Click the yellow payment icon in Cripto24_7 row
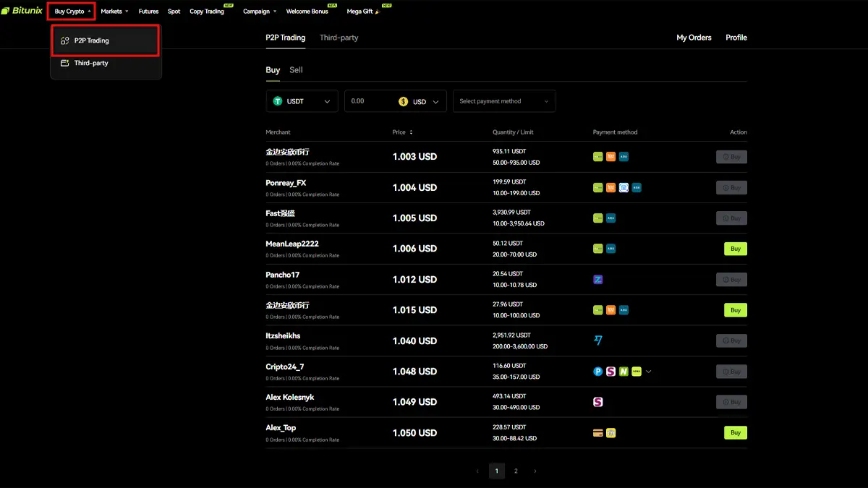 click(x=637, y=372)
